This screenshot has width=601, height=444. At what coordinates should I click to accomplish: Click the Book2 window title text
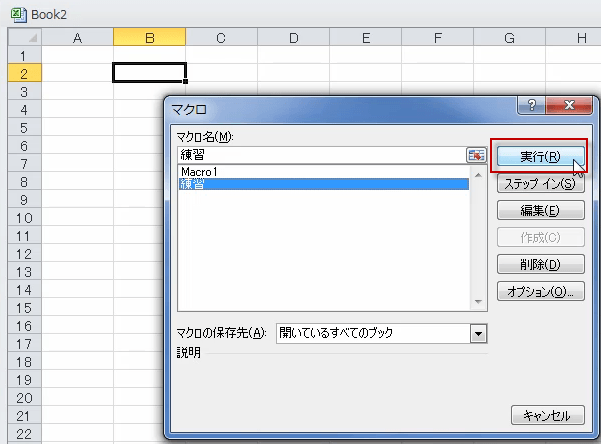[x=49, y=15]
